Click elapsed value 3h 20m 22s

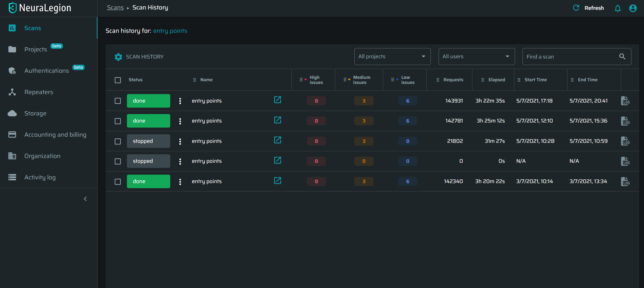click(490, 181)
